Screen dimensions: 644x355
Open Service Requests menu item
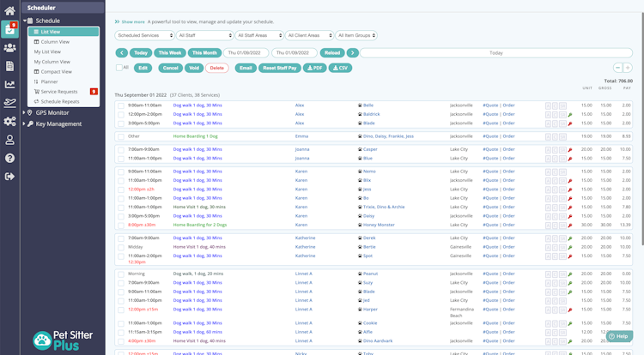[59, 92]
